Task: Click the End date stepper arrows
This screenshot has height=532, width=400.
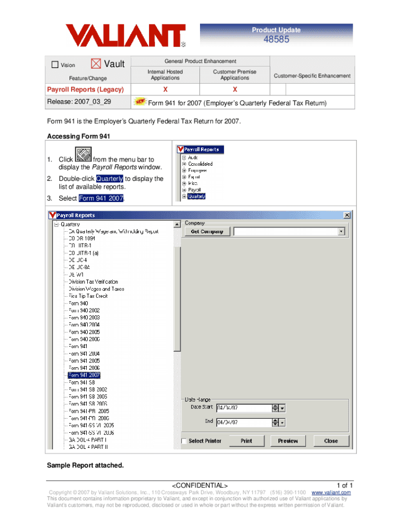Action: coord(275,422)
